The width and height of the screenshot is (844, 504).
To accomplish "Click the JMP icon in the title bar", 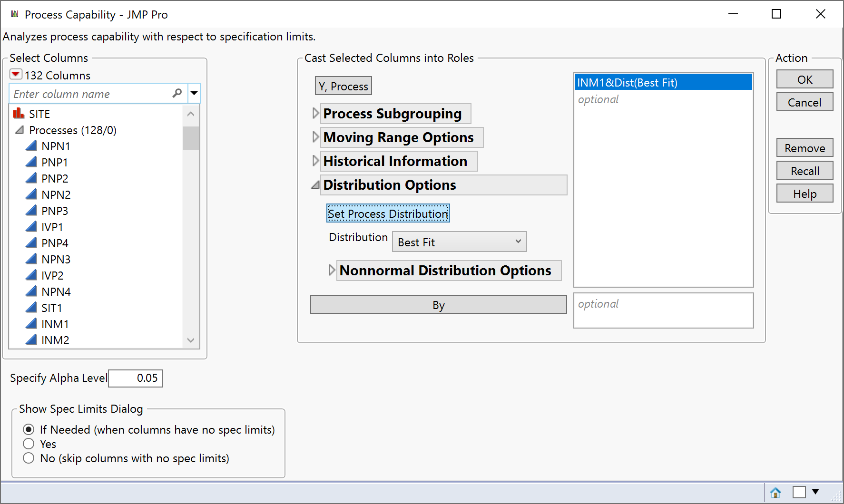I will [x=14, y=14].
